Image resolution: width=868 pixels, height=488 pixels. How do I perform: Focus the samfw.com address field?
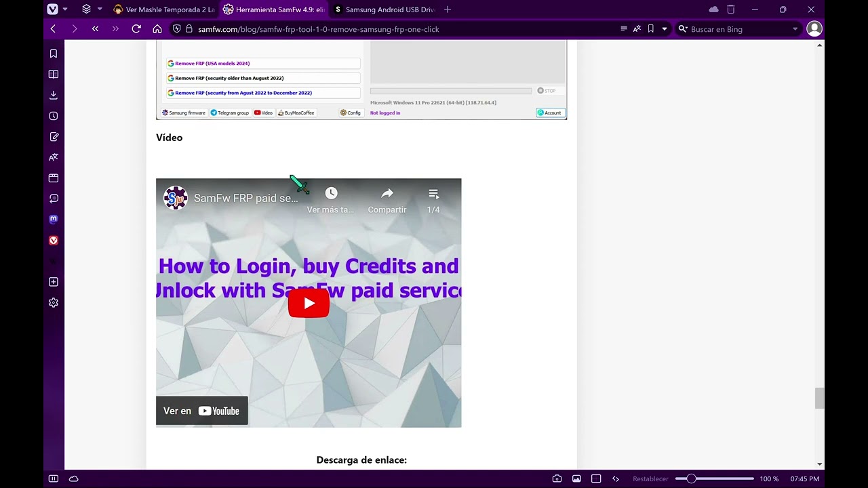tap(407, 29)
